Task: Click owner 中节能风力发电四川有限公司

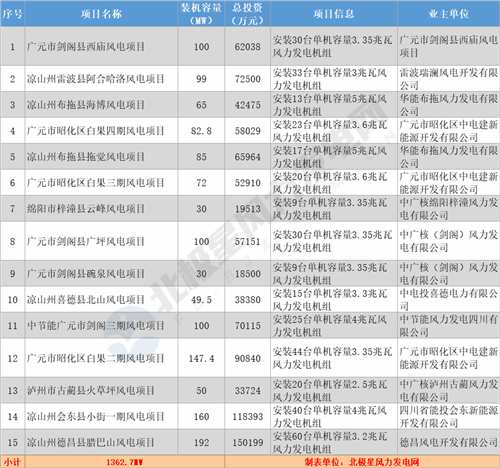Action: pos(448,326)
